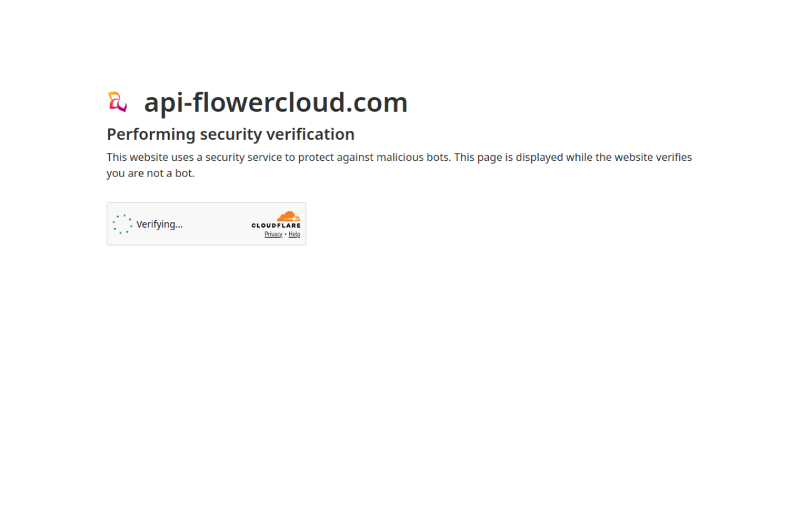Click the 'Verifying...' status text
799x532 pixels.
coord(160,224)
